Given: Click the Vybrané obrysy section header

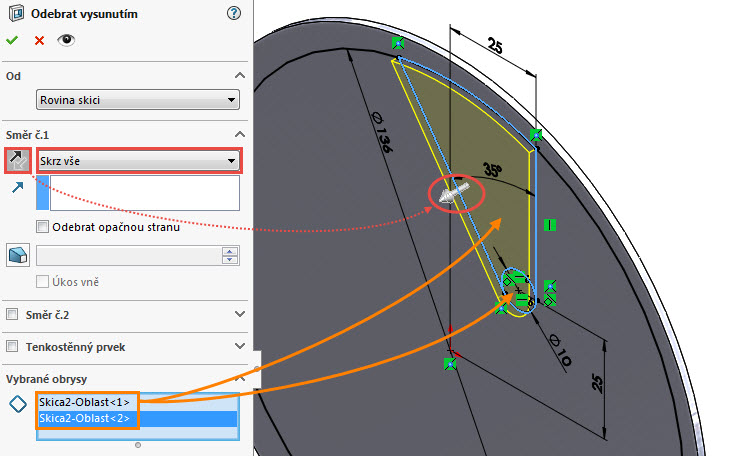Looking at the screenshot, I should (46, 379).
